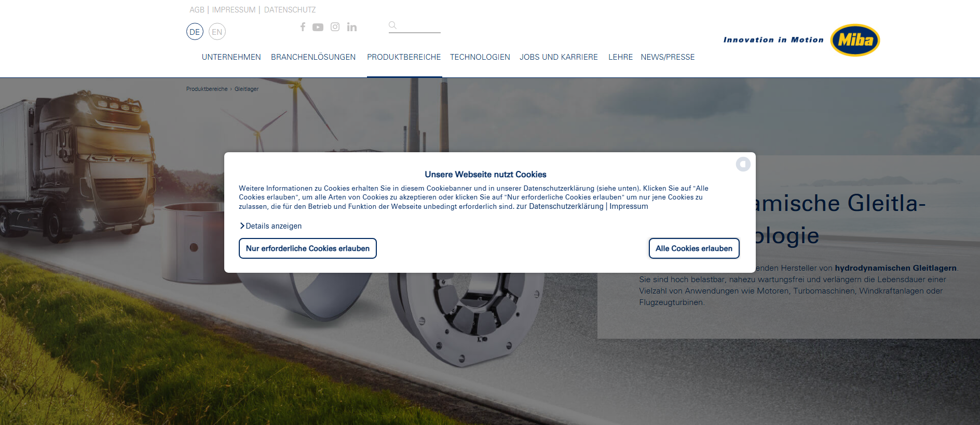This screenshot has width=980, height=425.
Task: Open the PRODUKTBEREICHE menu
Action: tap(404, 57)
